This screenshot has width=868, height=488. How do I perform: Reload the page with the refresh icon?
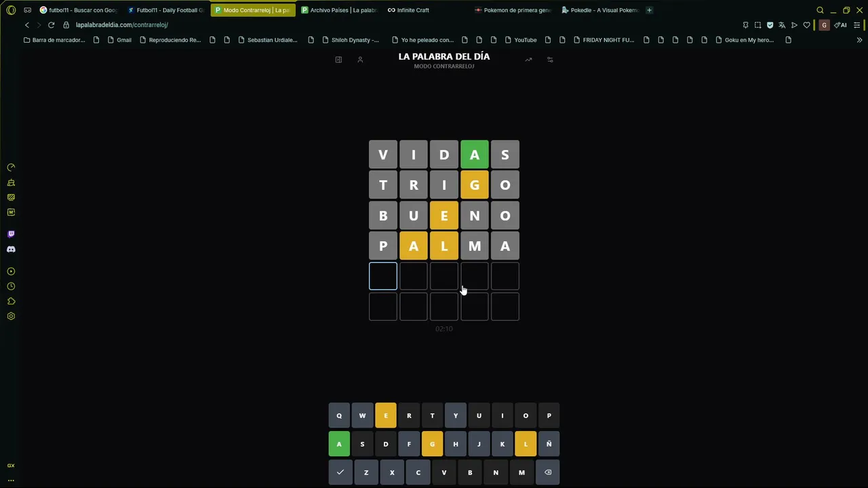tap(51, 25)
